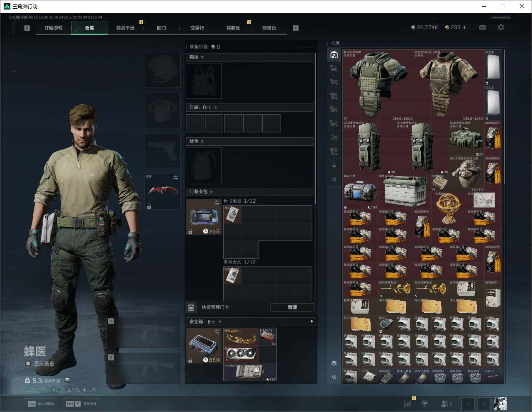Select the tiara in the safe box
This screenshot has width=532, height=412.
pos(241,337)
